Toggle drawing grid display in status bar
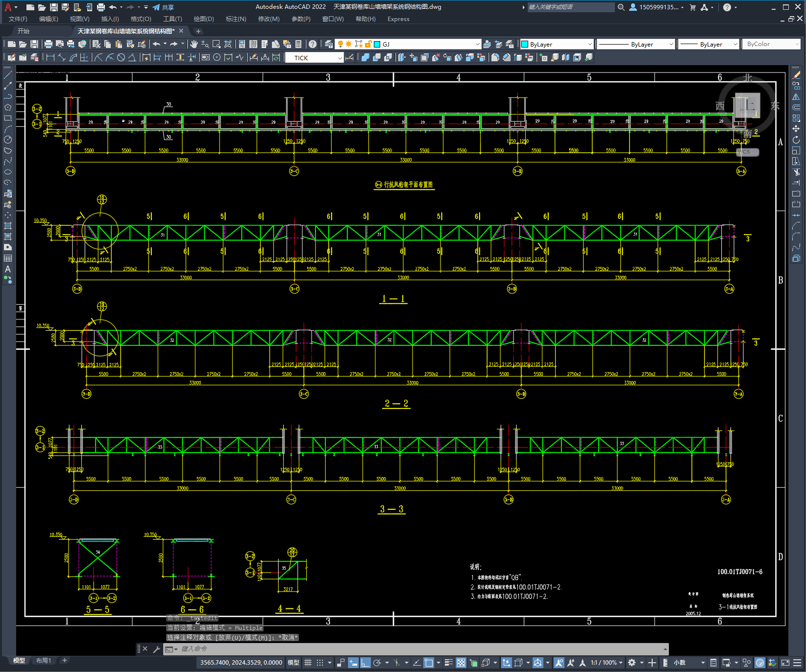The height and width of the screenshot is (672, 806). (x=308, y=663)
